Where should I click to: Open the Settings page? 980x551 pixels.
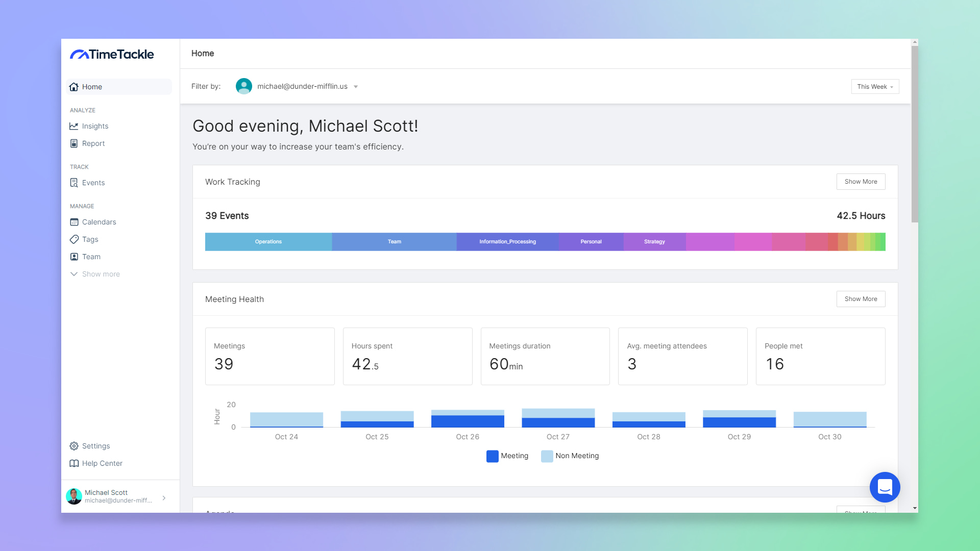coord(96,446)
